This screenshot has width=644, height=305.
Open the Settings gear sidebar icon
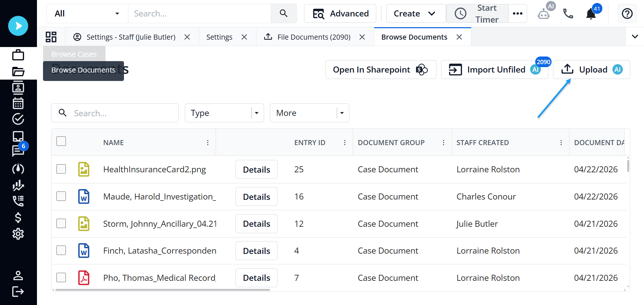pos(18,234)
